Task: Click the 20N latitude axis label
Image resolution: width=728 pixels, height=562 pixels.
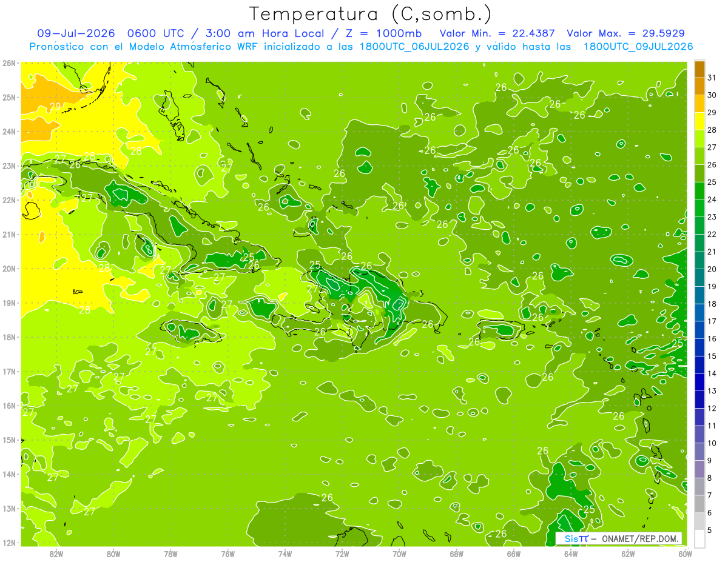Action: coord(8,269)
